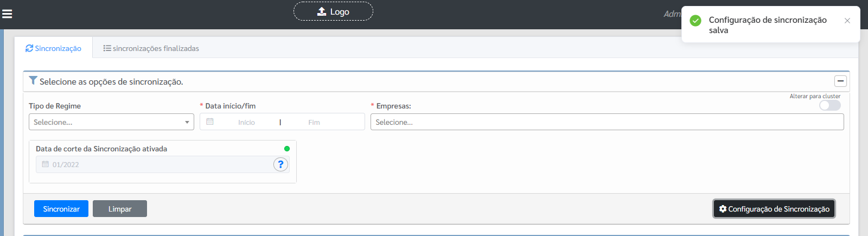
Task: Click the 'Selecione as opções de sincronização.' heading
Action: (111, 81)
